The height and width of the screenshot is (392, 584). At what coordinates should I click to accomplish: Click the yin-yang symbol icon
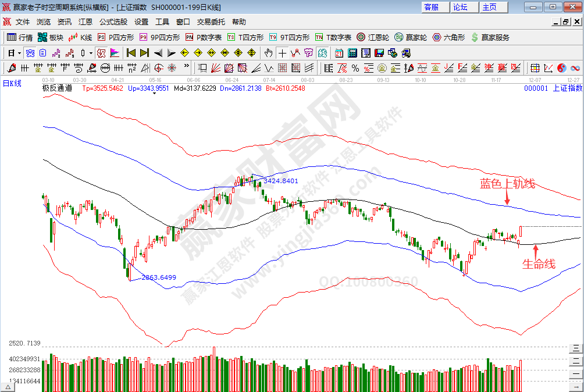coord(561,68)
